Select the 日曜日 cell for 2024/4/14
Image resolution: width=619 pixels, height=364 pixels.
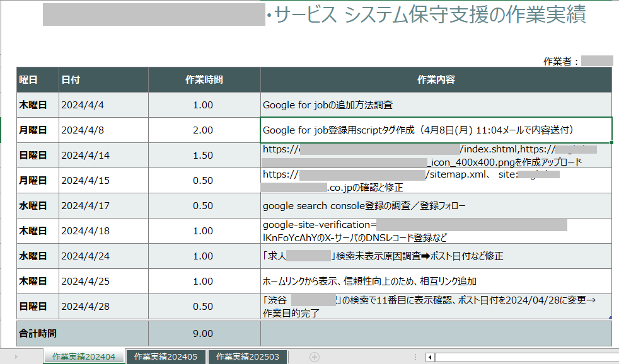[x=38, y=156]
